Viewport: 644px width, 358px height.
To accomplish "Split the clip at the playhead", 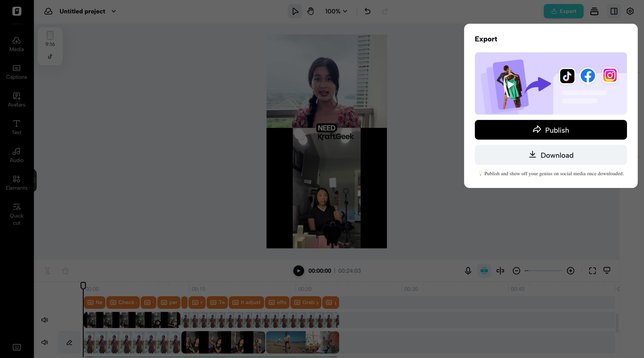I will (47, 271).
